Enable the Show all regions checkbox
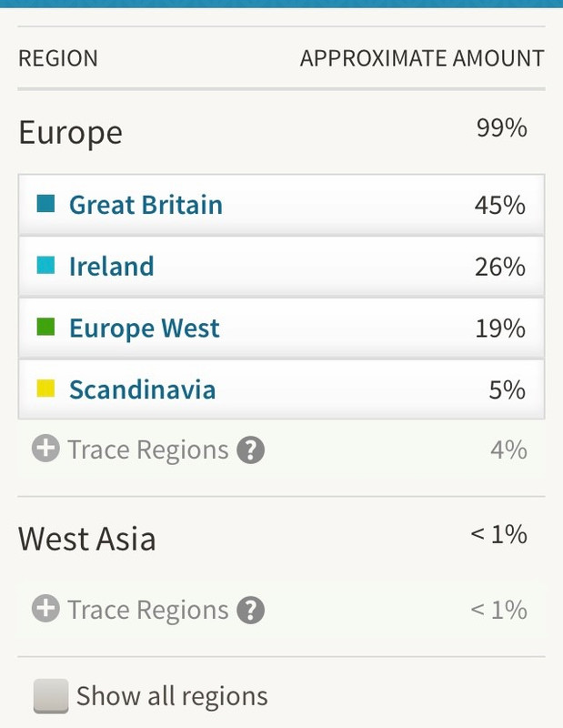The image size is (563, 728). point(51,696)
